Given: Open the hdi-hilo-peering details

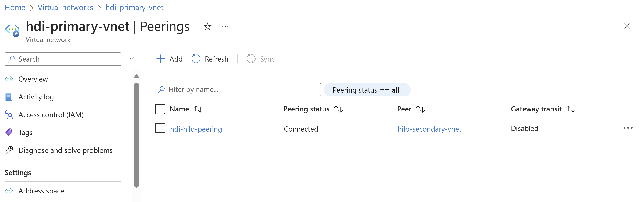Looking at the screenshot, I should pyautogui.click(x=196, y=129).
